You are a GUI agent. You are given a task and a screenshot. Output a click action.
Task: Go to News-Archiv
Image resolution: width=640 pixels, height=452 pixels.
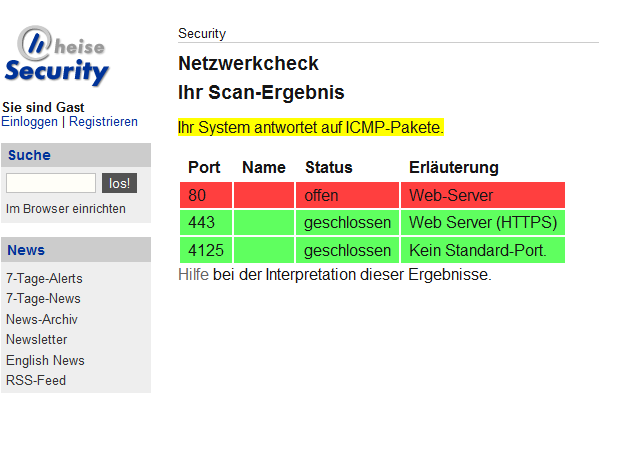click(x=42, y=320)
